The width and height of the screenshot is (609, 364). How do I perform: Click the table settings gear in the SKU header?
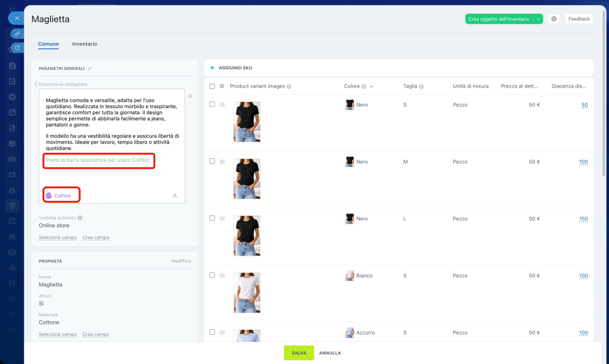(x=222, y=86)
